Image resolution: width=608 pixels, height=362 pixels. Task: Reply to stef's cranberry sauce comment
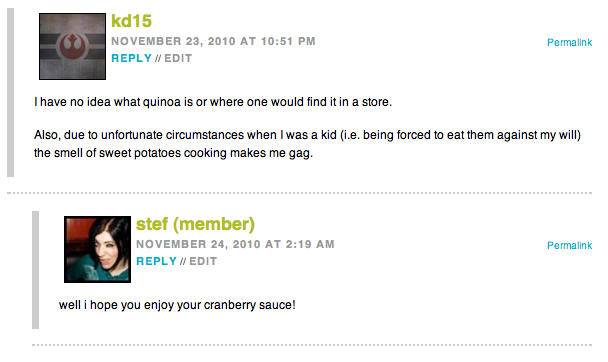[157, 261]
